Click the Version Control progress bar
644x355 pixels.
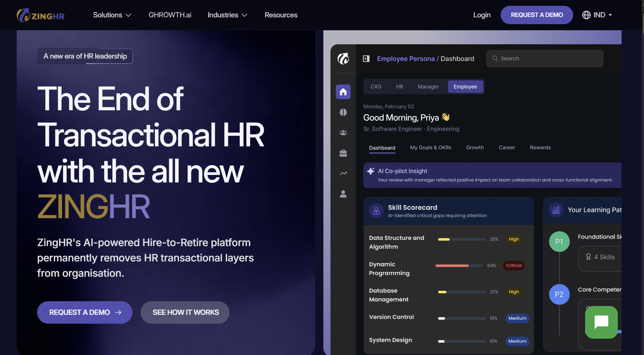pyautogui.click(x=462, y=319)
